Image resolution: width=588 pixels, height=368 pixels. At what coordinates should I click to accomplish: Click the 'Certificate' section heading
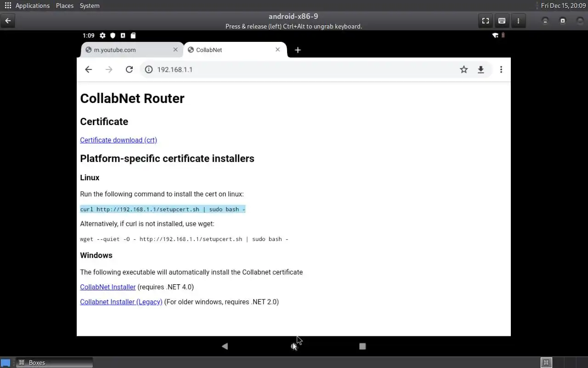point(104,121)
